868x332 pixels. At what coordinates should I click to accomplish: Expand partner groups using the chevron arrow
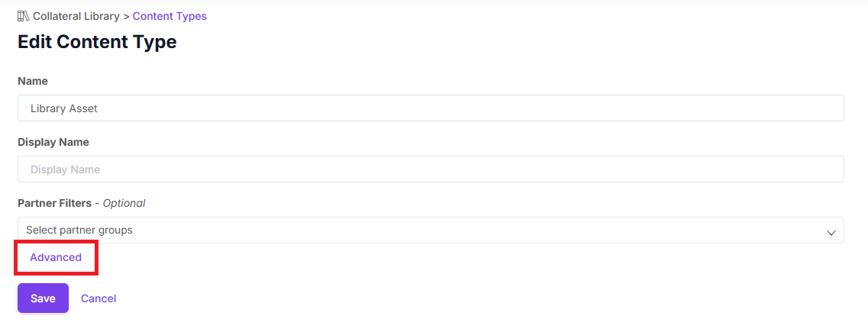[831, 231]
